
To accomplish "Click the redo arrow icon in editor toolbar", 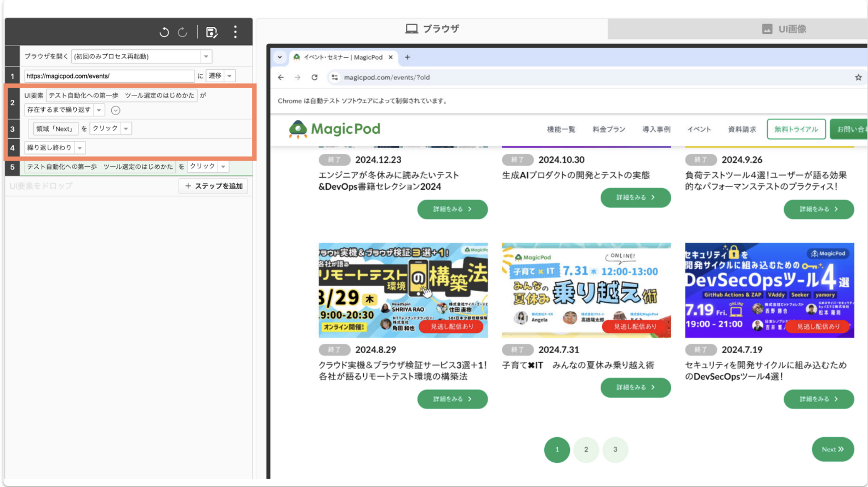I will [182, 32].
